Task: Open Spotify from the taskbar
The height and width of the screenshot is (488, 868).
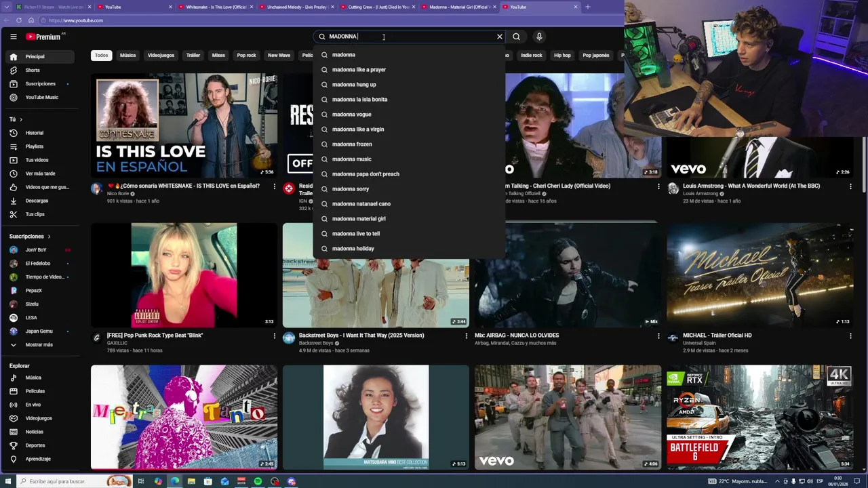Action: point(258,481)
